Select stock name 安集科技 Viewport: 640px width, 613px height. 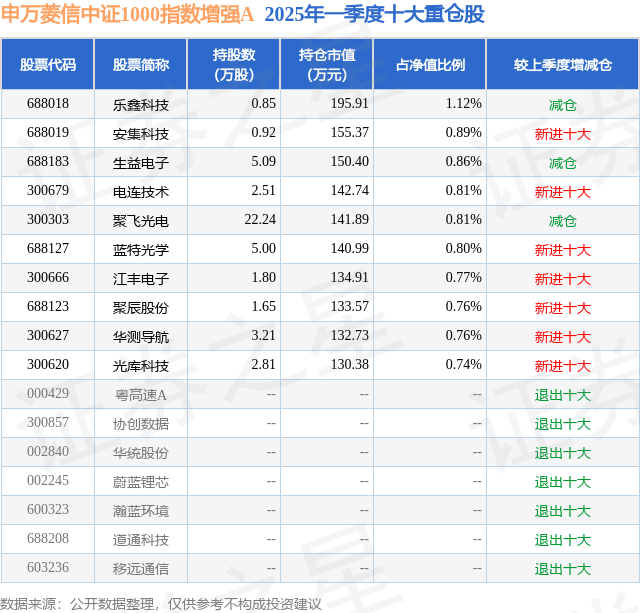pos(141,134)
